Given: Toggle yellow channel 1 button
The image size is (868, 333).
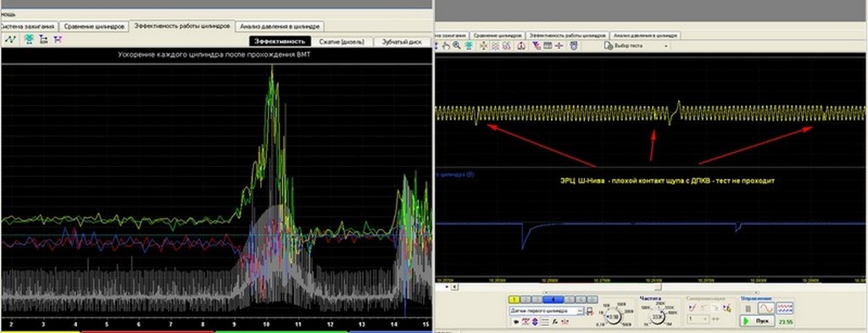Looking at the screenshot, I should tap(515, 299).
